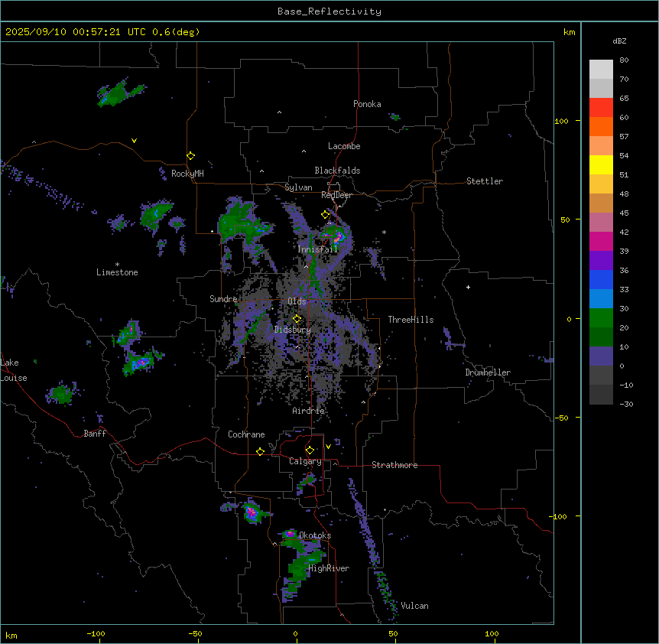This screenshot has width=659, height=644.
Task: Click the asterisk marker east of Innisfail
Action: (x=384, y=232)
